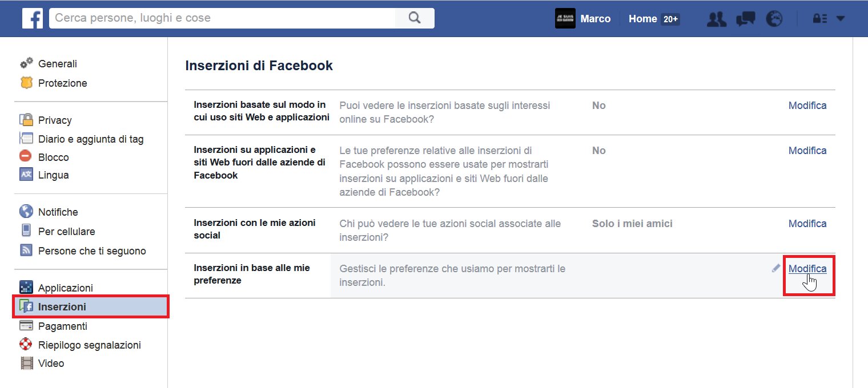Click Inserzioni su applicazioni e siti Web title
The image size is (868, 388).
[x=260, y=163]
